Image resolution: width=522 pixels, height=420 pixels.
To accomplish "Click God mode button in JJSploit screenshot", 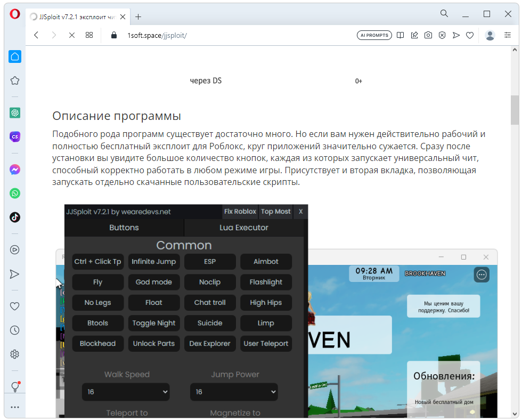I will [x=154, y=282].
